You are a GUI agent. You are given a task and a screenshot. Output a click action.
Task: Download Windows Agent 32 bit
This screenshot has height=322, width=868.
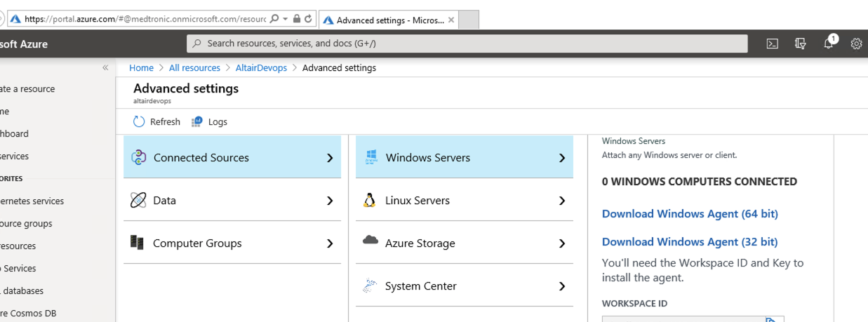coord(690,242)
